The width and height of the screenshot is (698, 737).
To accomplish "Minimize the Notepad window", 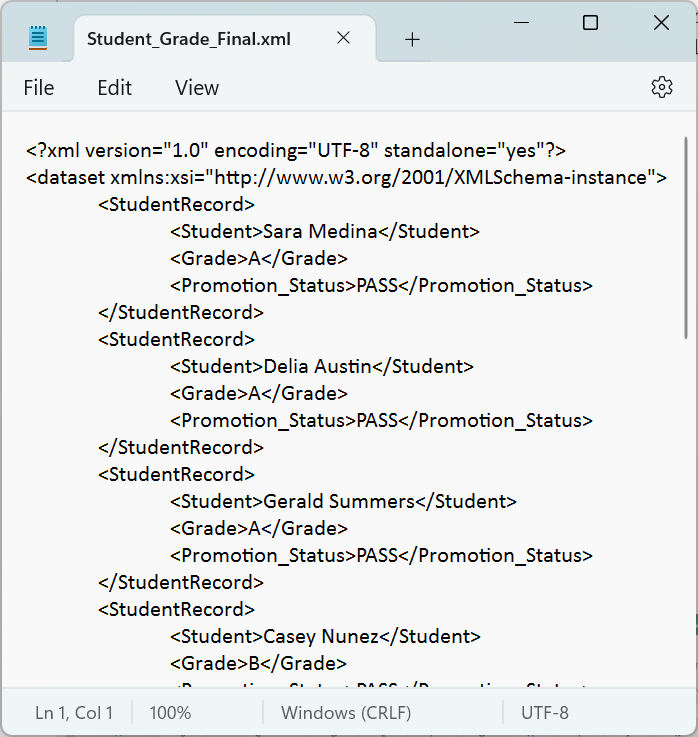I will (521, 23).
